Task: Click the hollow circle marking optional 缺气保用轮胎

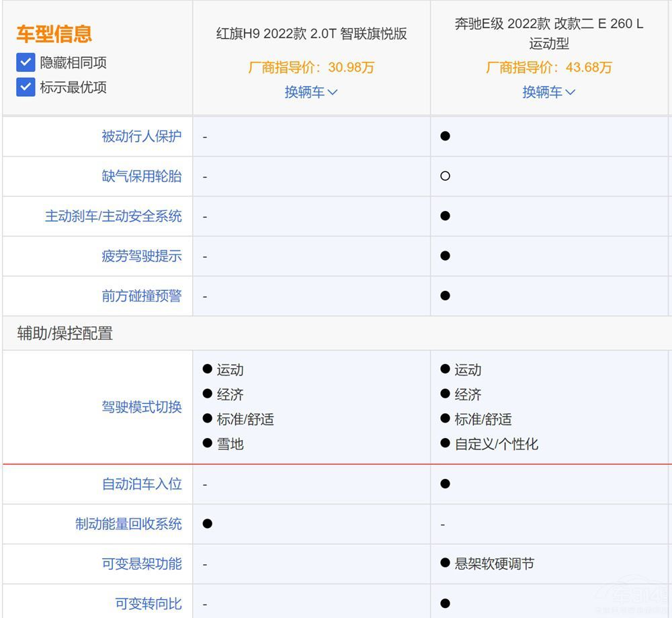Action: 445,176
